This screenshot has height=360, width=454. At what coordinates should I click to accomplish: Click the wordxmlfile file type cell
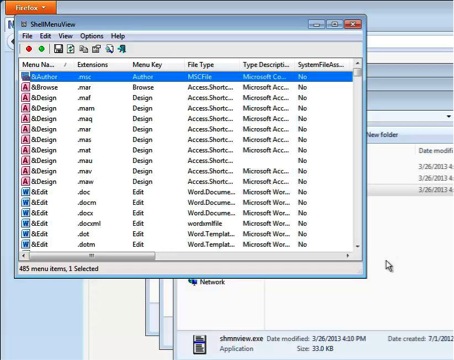click(205, 223)
